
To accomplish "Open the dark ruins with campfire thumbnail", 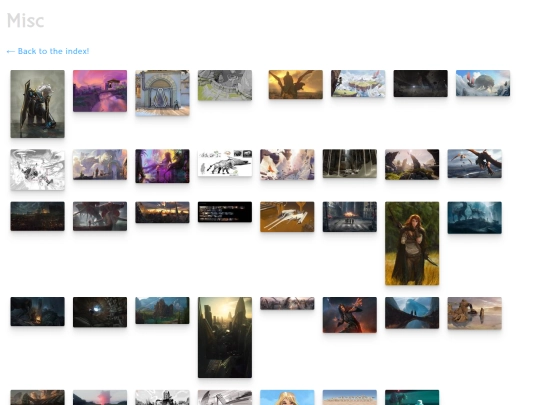I will tap(38, 311).
